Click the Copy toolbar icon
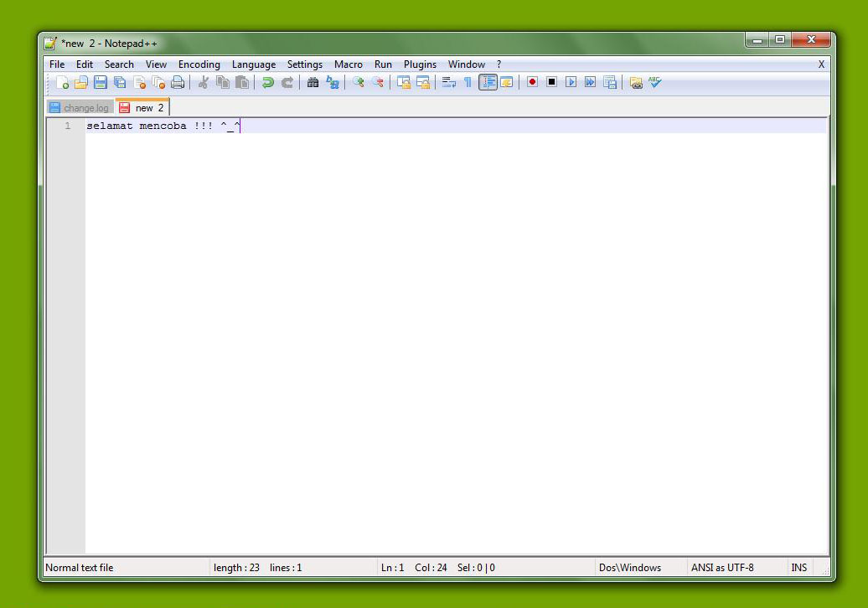868x608 pixels. click(x=223, y=82)
